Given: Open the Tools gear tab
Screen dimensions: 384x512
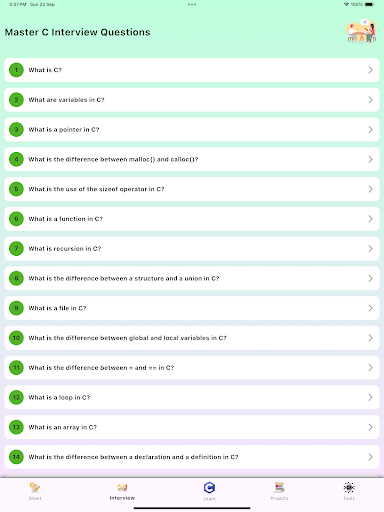Looking at the screenshot, I should point(349,488).
